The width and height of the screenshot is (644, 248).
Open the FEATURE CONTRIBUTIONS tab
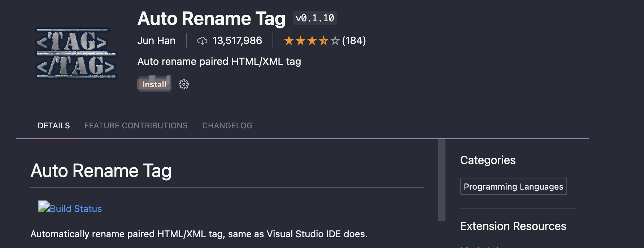(x=136, y=125)
